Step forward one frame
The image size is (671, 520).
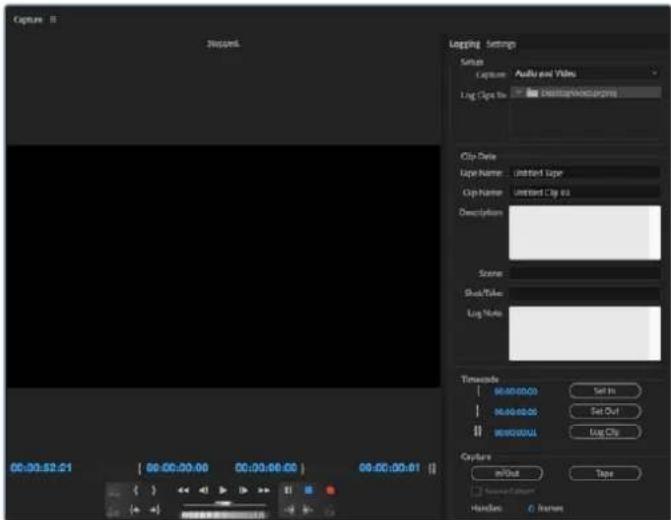243,490
